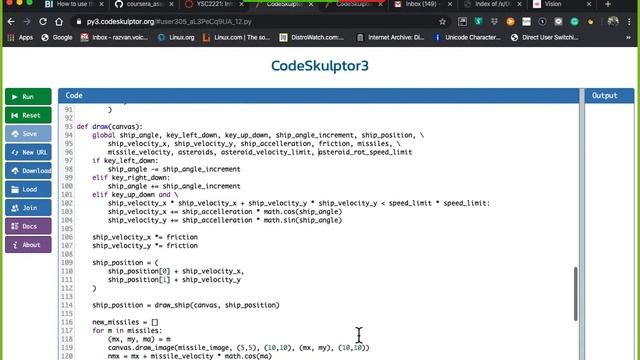Click the 'def draw(canvas):' line

point(110,127)
